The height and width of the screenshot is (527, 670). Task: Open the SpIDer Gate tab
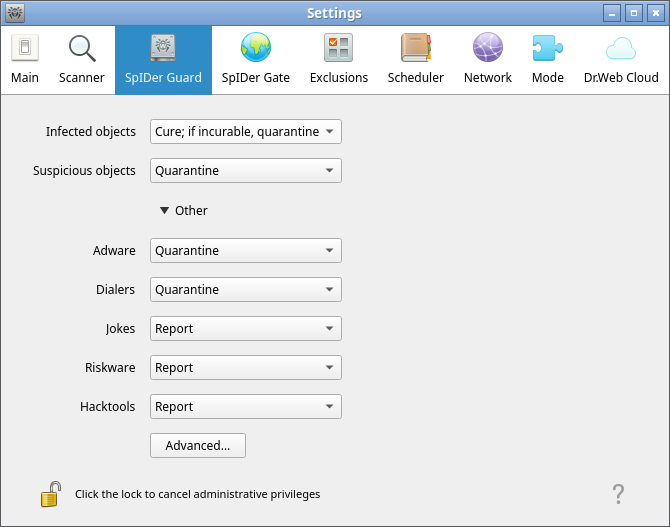(x=256, y=60)
